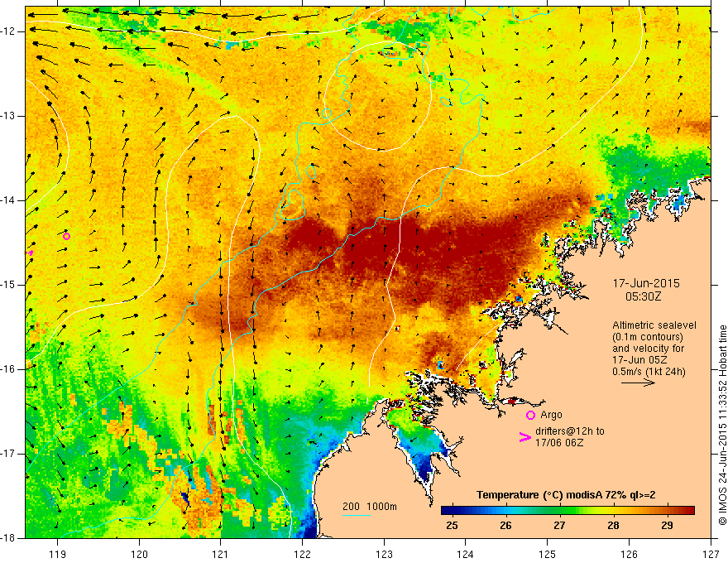The image size is (728, 563).
Task: Click the magenta drifter marker on the map's left edge
Action: 29,253
